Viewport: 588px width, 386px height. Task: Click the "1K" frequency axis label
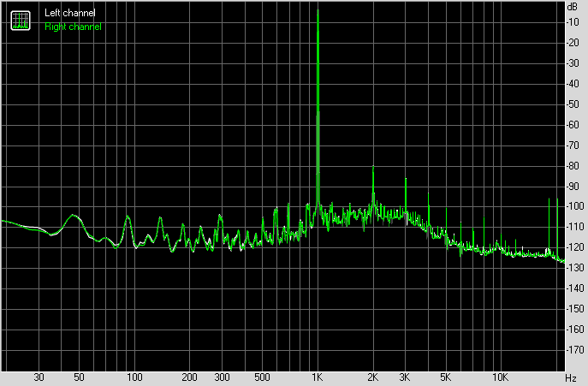[318, 377]
